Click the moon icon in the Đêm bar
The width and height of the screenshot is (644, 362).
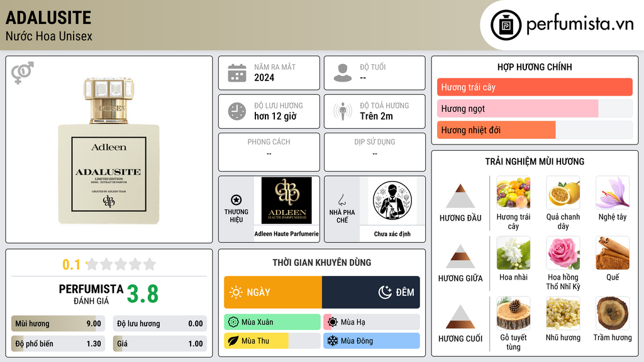(x=386, y=292)
